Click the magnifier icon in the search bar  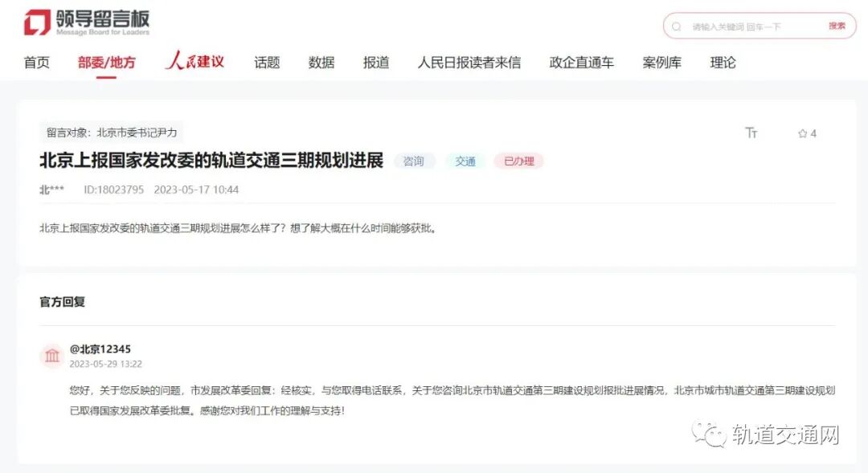[678, 26]
